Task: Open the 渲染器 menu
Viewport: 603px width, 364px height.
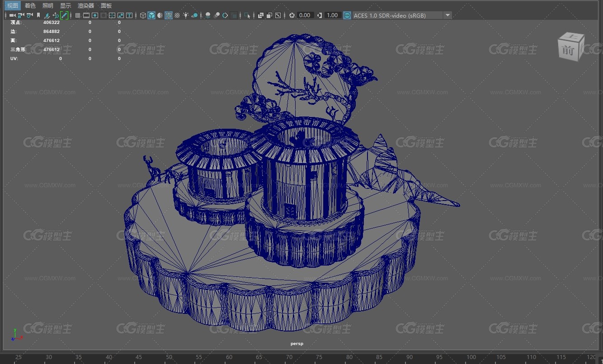Action: pyautogui.click(x=86, y=5)
